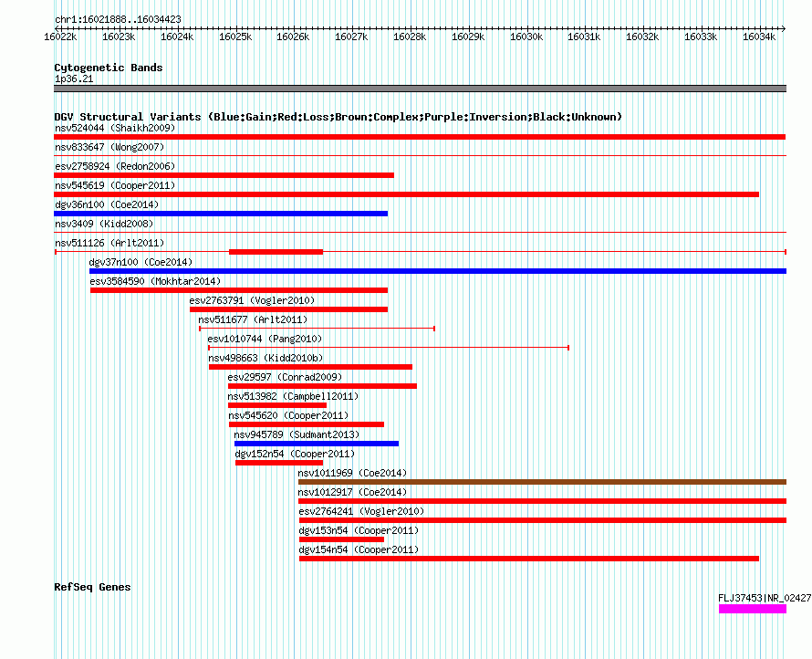Viewport: 812px width, 659px height.
Task: Select the nsv3409 (Kidd2008) label
Action: point(104,224)
